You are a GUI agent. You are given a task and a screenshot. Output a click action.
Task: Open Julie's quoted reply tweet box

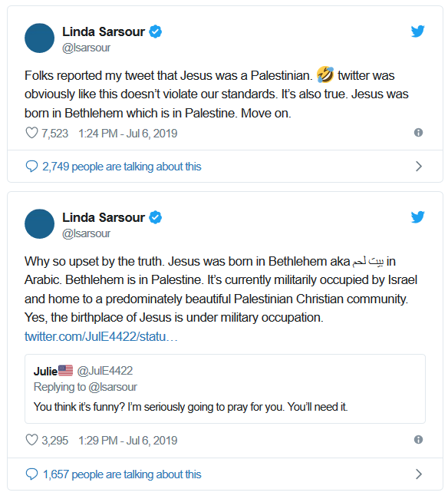pos(225,388)
